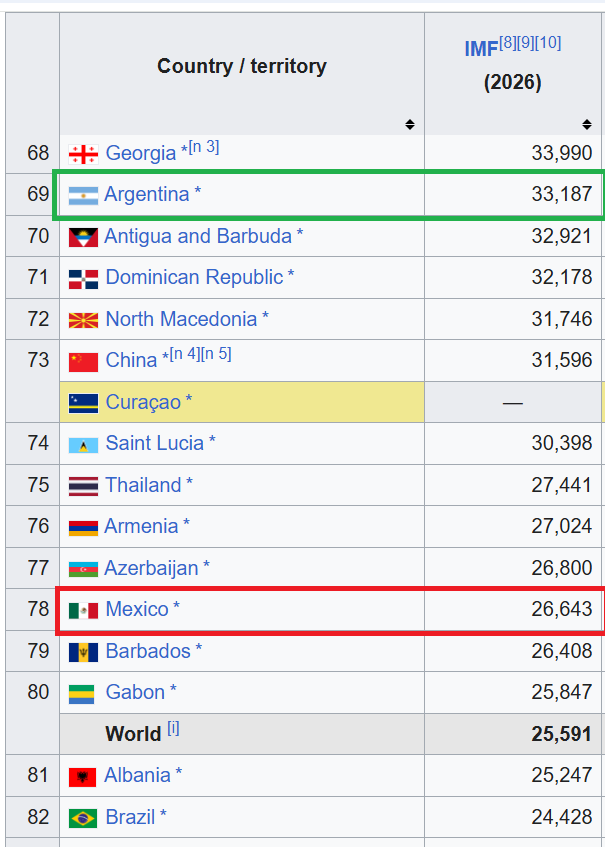Click the China flag icon
The height and width of the screenshot is (847, 605).
(x=83, y=362)
